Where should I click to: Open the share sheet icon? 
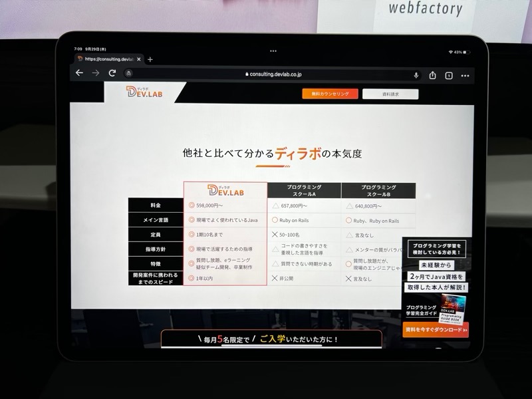[433, 75]
